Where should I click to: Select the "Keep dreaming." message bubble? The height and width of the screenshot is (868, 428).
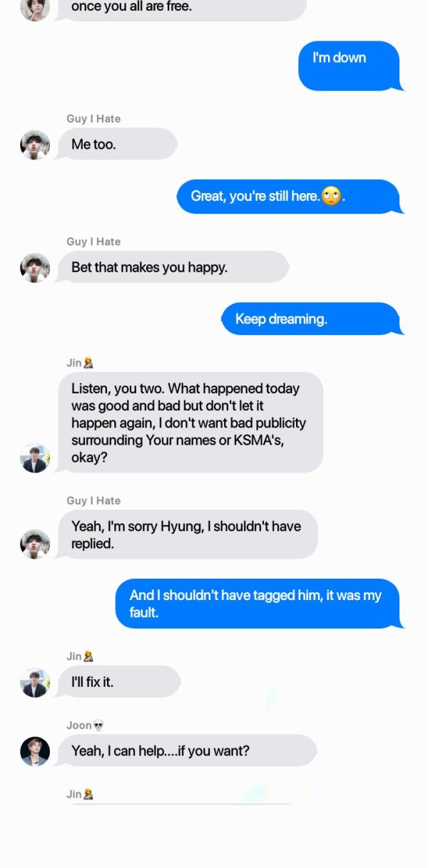tap(312, 319)
